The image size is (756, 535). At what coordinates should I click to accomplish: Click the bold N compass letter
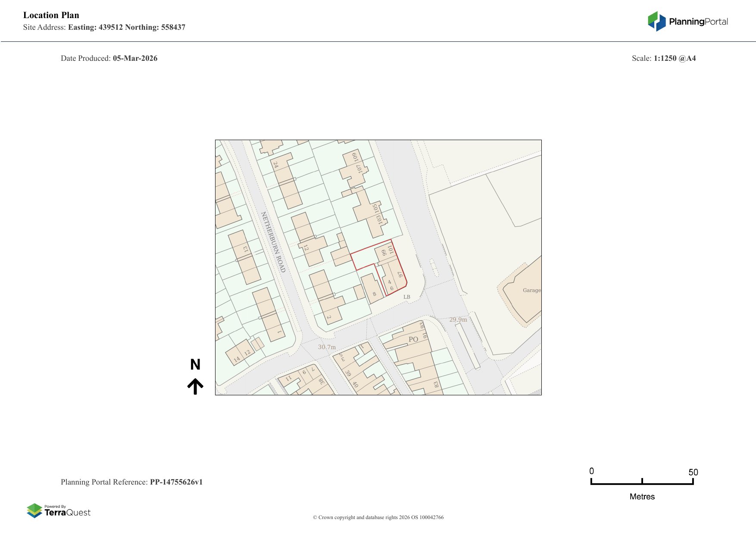[195, 365]
